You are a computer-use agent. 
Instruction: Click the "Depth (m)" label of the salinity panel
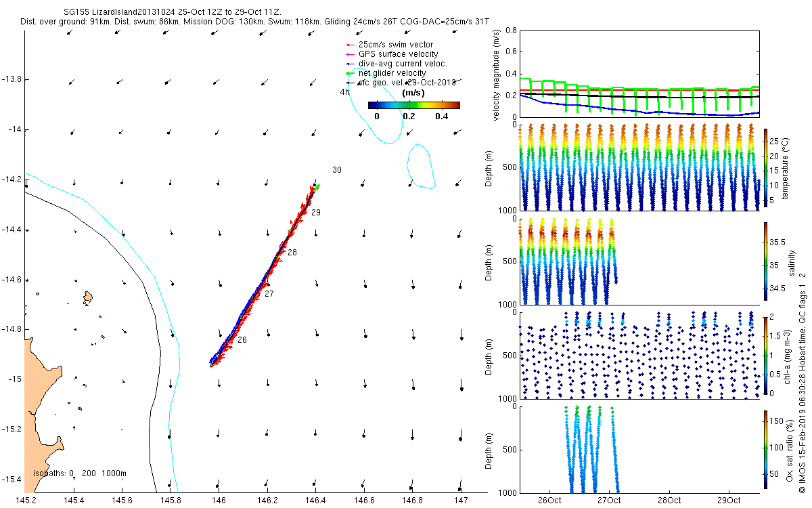[489, 261]
